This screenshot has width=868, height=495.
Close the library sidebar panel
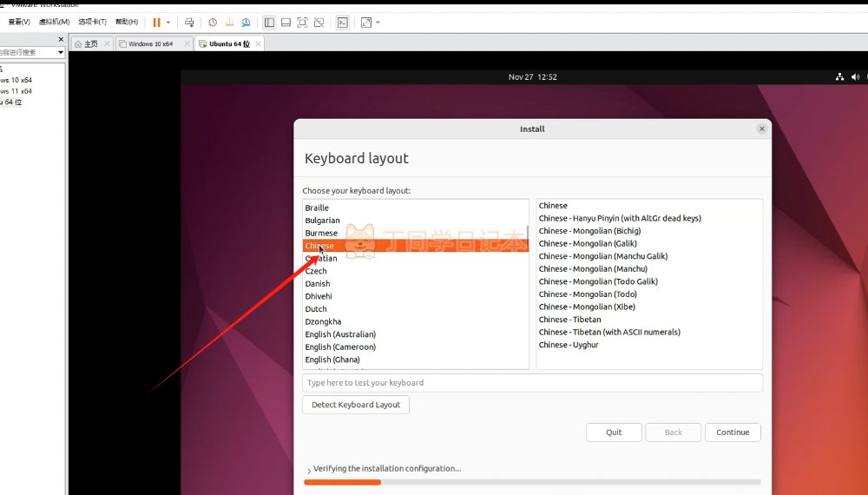coord(61,39)
